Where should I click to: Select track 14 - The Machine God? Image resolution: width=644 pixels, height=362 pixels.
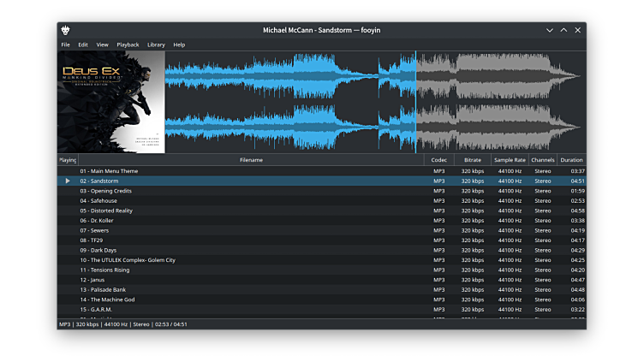(x=107, y=300)
